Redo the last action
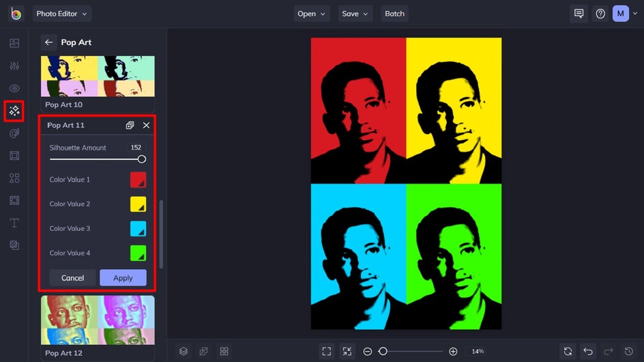 [609, 351]
